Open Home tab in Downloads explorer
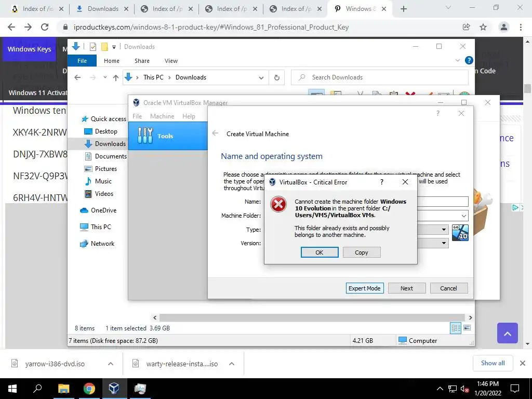This screenshot has height=399, width=532. 112,61
